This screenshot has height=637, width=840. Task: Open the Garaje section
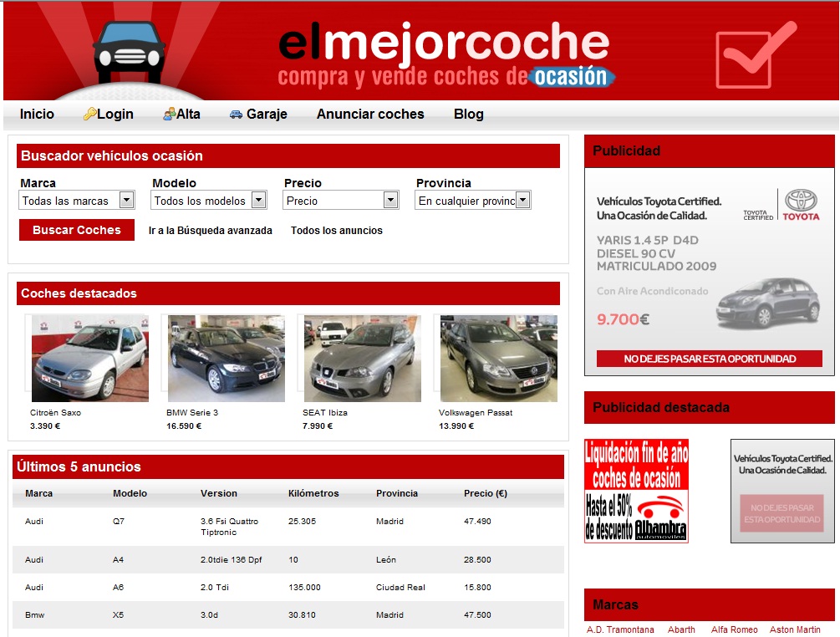tap(267, 115)
